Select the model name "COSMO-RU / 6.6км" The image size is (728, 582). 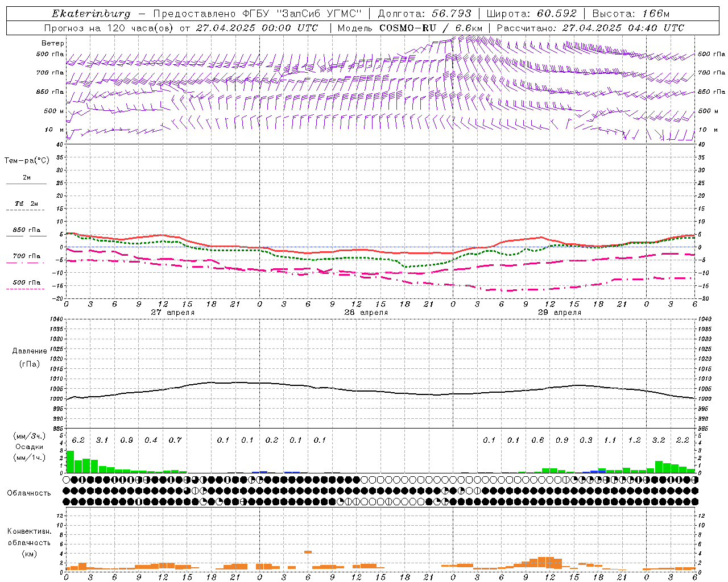[x=431, y=28]
